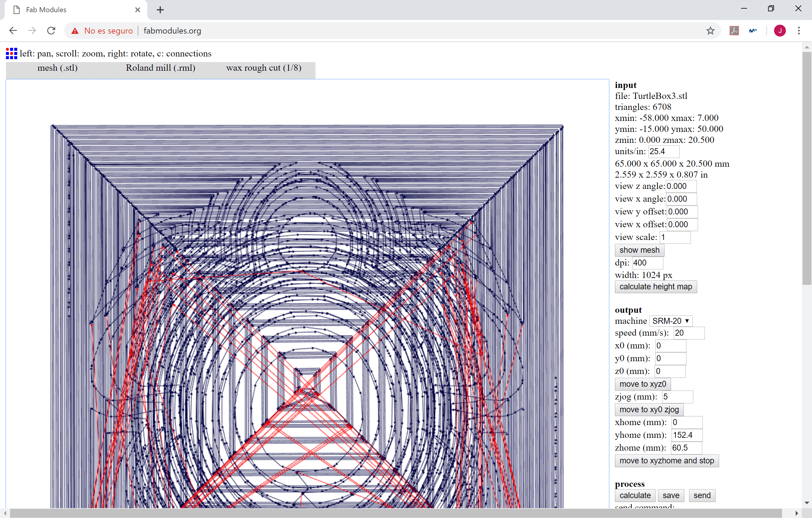Go back with the browser back arrow
This screenshot has height=518, width=812.
13,31
